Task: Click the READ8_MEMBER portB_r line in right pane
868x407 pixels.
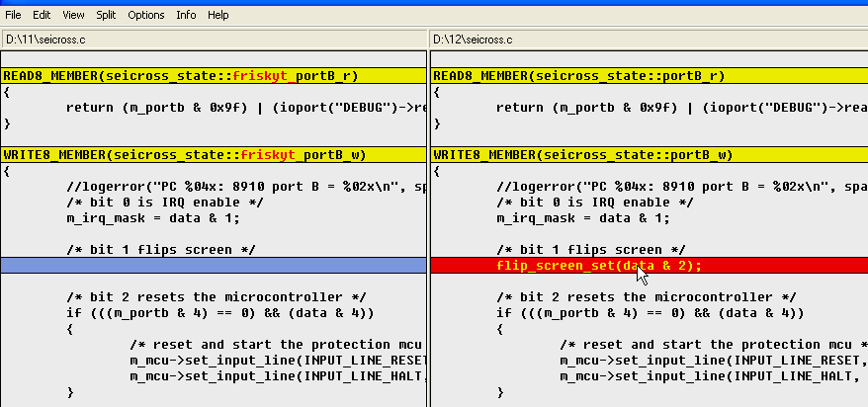Action: 578,75
